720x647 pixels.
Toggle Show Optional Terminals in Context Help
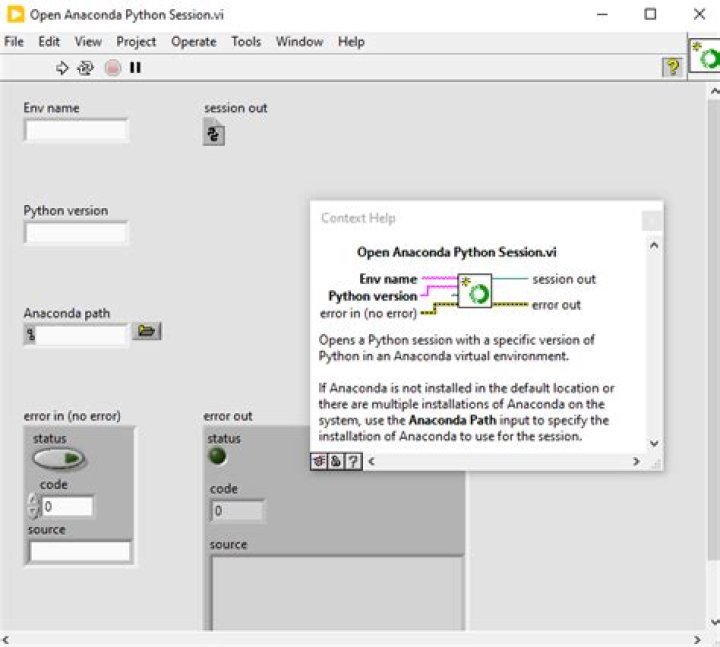319,461
